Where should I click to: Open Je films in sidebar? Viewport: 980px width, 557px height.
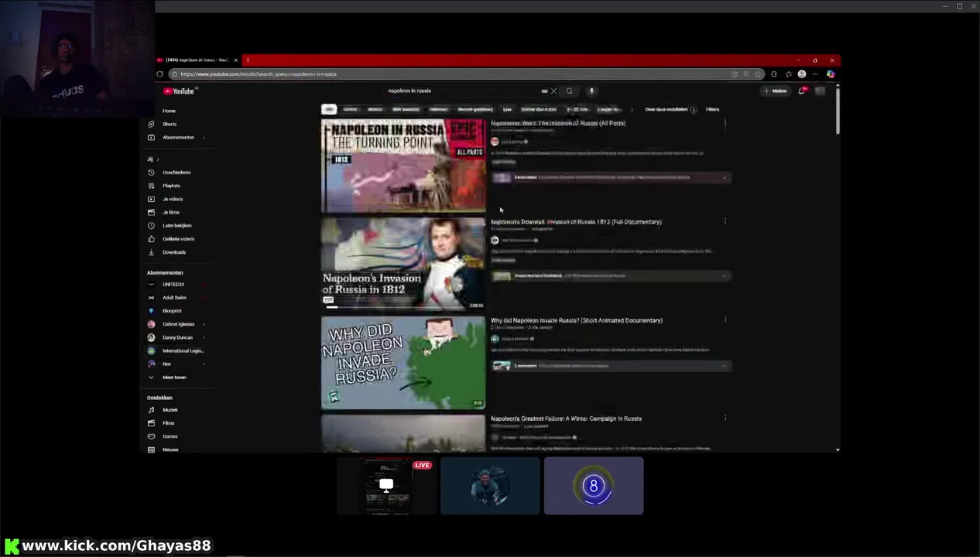tap(171, 212)
